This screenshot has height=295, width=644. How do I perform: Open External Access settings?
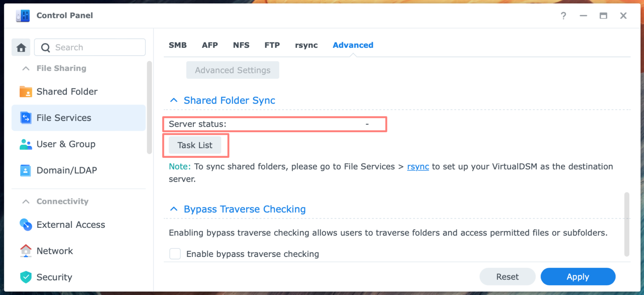70,225
